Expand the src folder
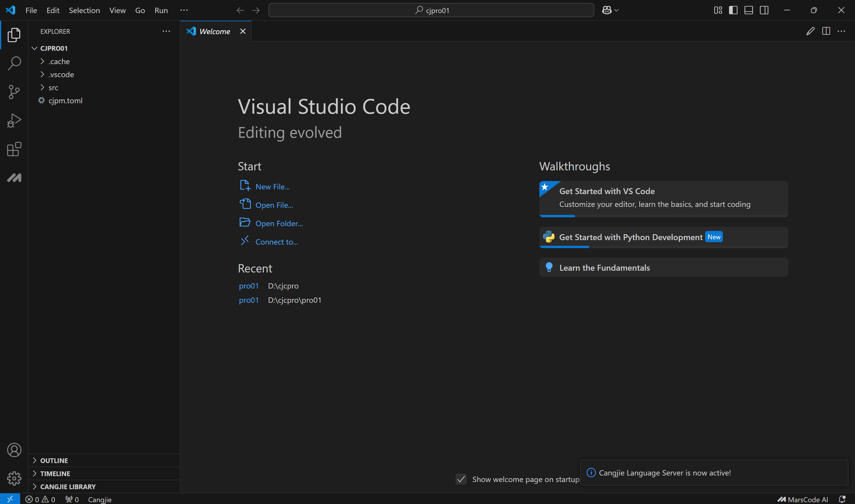This screenshot has width=855, height=504. pos(42,87)
